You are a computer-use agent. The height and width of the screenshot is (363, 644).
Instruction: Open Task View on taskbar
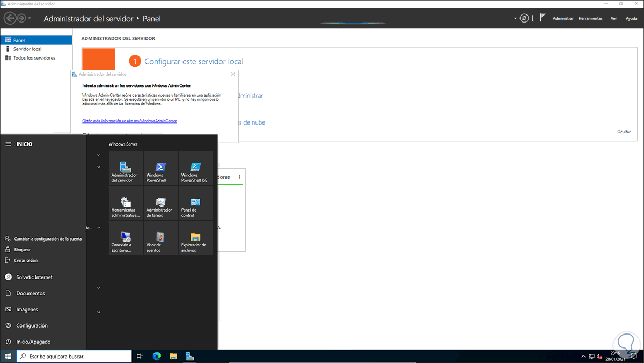click(140, 356)
